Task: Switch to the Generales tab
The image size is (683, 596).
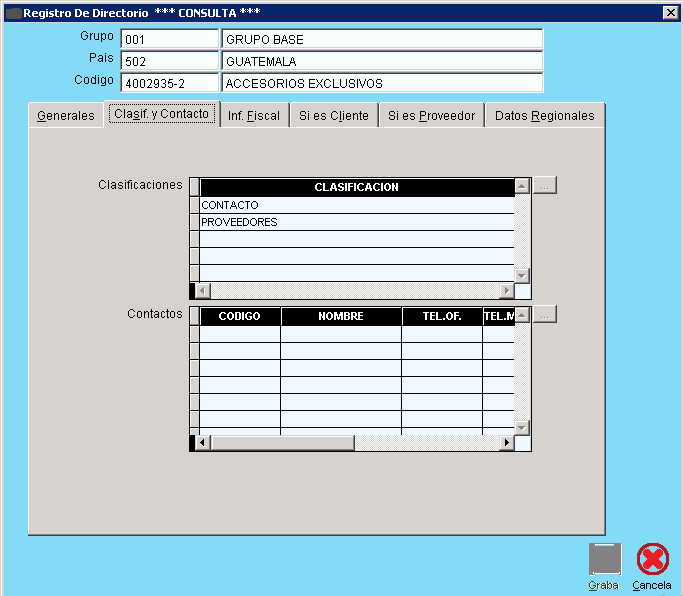Action: [66, 116]
